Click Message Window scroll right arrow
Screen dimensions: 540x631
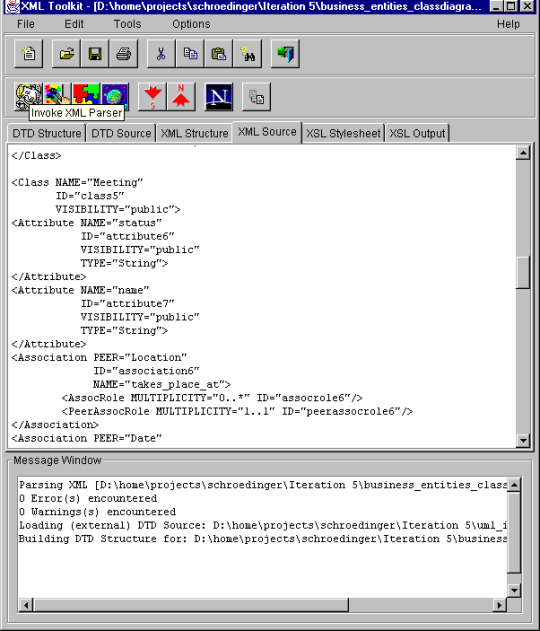500,605
